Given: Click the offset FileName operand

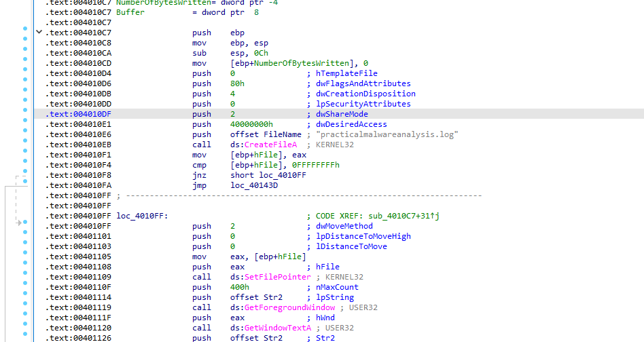Looking at the screenshot, I should [x=266, y=134].
